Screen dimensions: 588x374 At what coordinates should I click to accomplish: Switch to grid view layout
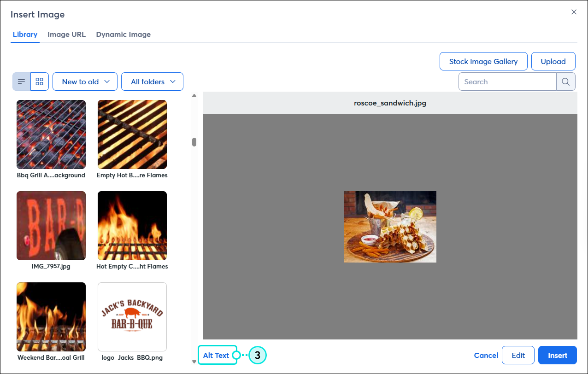[40, 82]
